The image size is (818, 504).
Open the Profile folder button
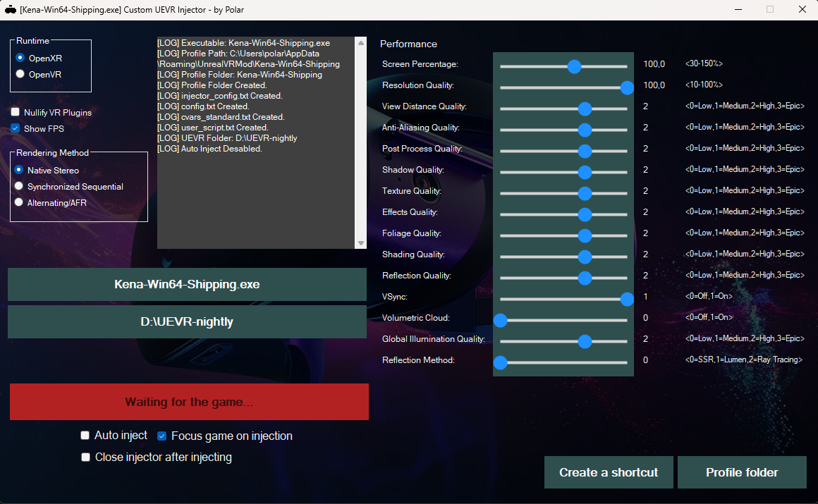coord(742,472)
